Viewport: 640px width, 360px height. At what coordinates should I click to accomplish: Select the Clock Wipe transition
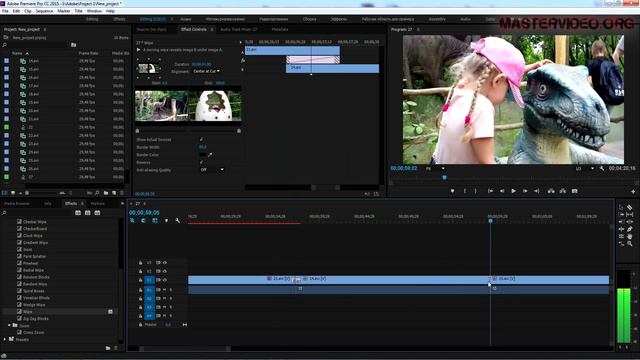pos(33,236)
